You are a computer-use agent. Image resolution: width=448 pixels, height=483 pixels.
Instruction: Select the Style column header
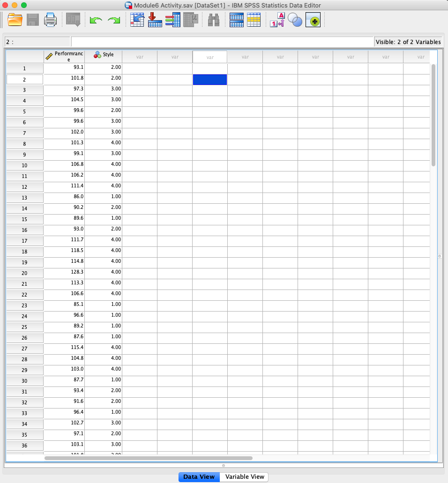point(103,54)
